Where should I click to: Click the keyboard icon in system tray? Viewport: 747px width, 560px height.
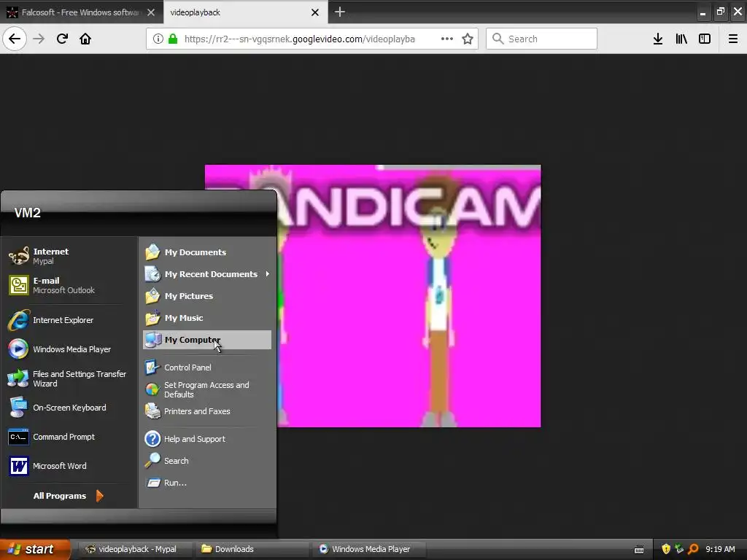tap(639, 550)
